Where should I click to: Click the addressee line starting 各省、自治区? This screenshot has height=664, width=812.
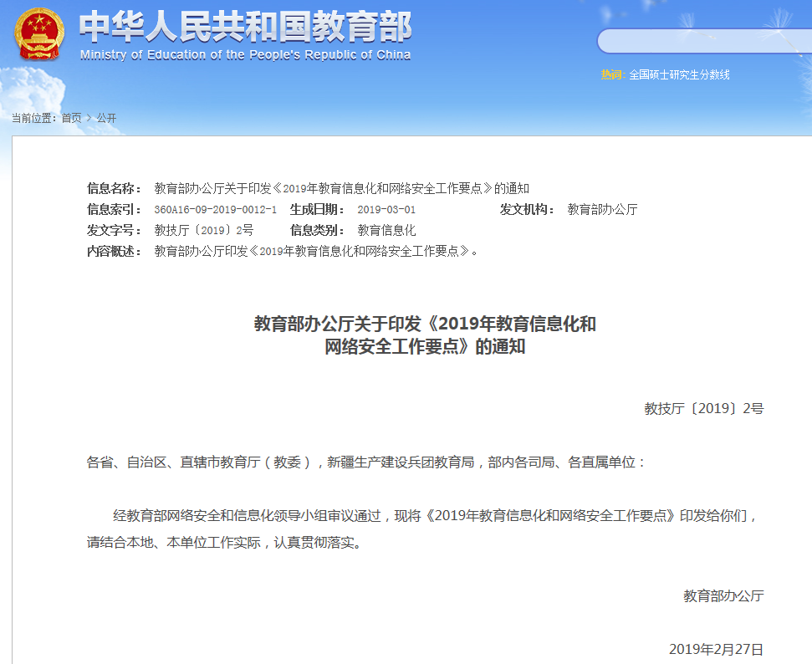[366, 462]
